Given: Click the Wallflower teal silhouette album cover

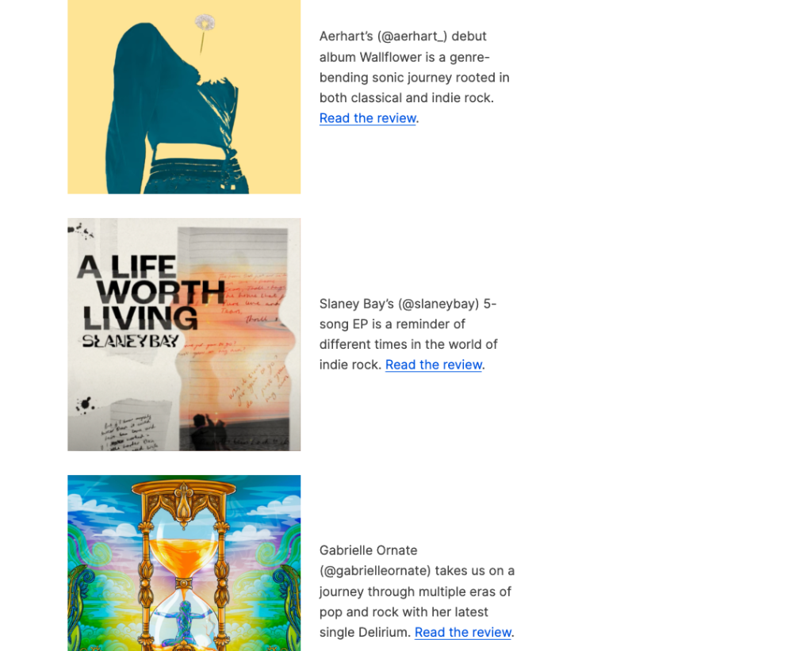Looking at the screenshot, I should pos(184,97).
